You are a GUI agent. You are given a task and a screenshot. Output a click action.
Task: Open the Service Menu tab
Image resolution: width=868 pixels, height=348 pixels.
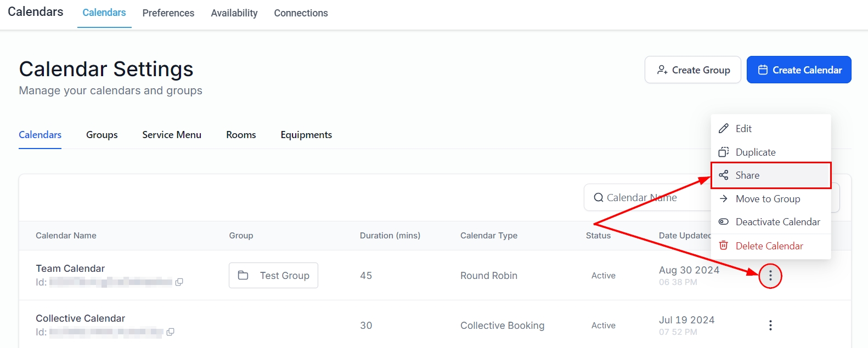pyautogui.click(x=172, y=135)
